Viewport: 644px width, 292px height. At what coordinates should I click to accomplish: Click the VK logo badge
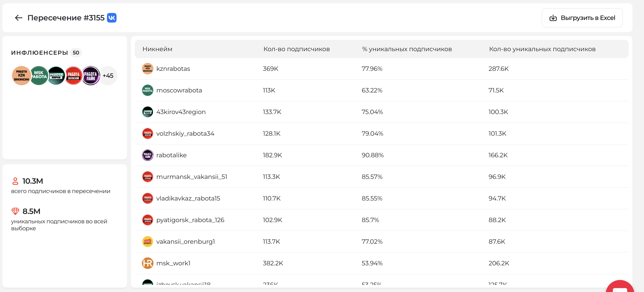tap(111, 18)
